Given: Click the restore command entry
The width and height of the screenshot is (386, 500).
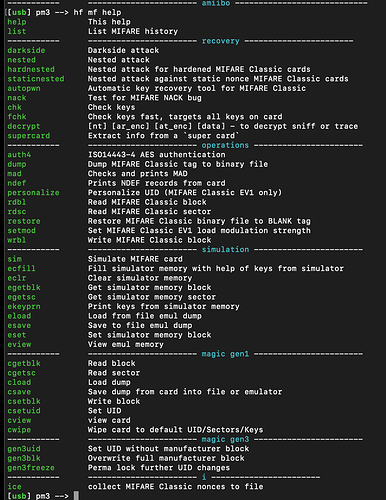Looking at the screenshot, I should (x=24, y=221).
